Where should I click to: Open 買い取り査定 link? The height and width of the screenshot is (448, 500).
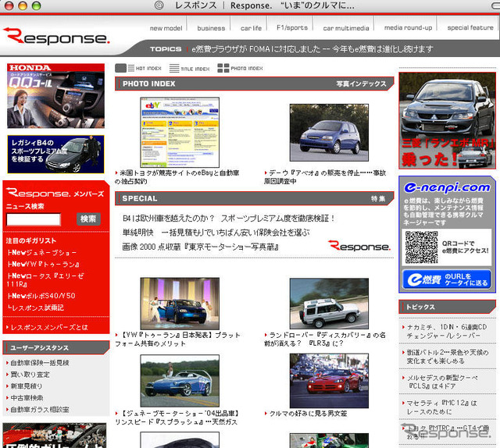coord(28,375)
